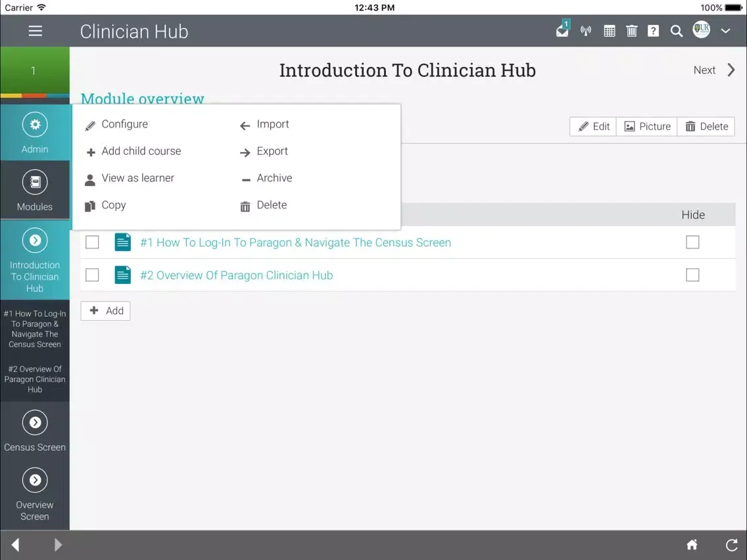Choose Import from the admin menu
Viewport: 747px width, 560px height.
(264, 124)
